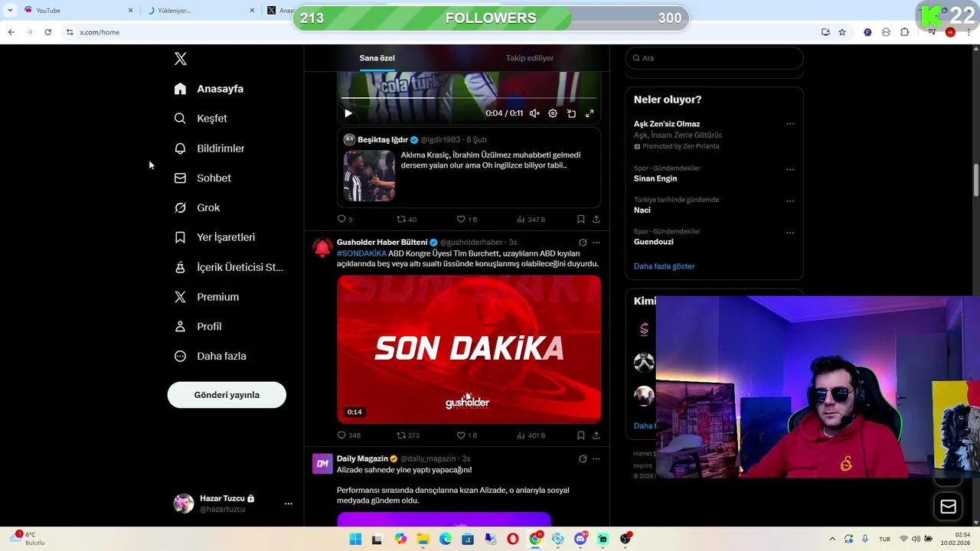Open Grok icon on Daily Magazin post
The width and height of the screenshot is (980, 551).
583,459
